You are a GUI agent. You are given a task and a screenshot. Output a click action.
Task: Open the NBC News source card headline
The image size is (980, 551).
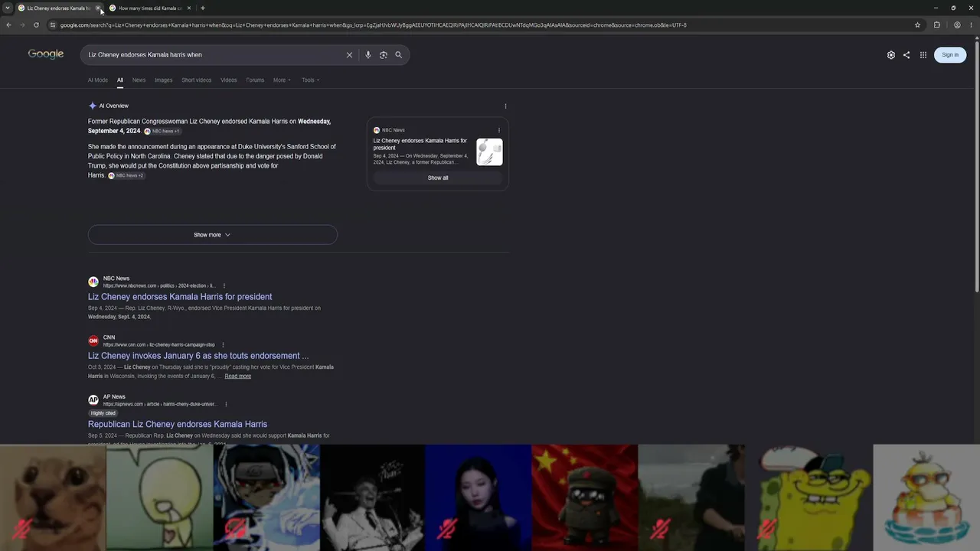(420, 145)
